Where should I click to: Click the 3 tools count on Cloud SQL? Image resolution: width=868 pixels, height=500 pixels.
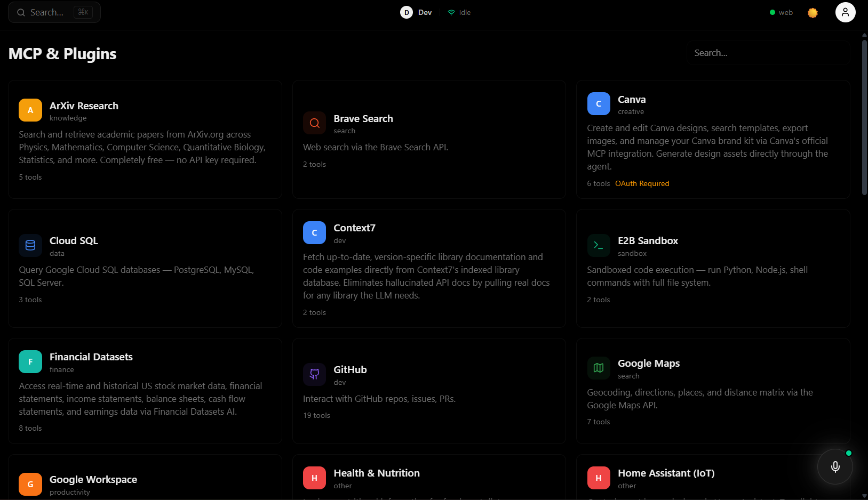click(x=30, y=300)
